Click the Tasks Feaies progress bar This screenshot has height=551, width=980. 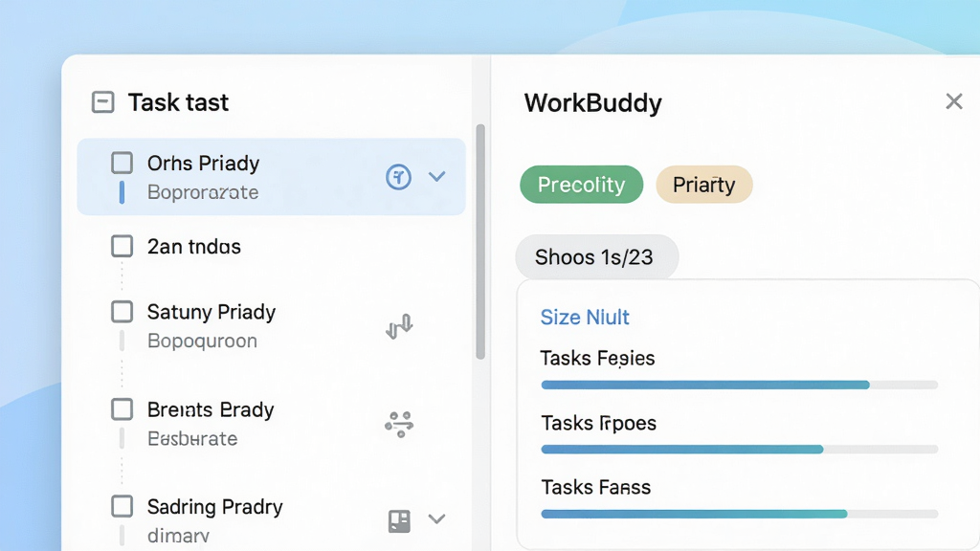coord(740,385)
